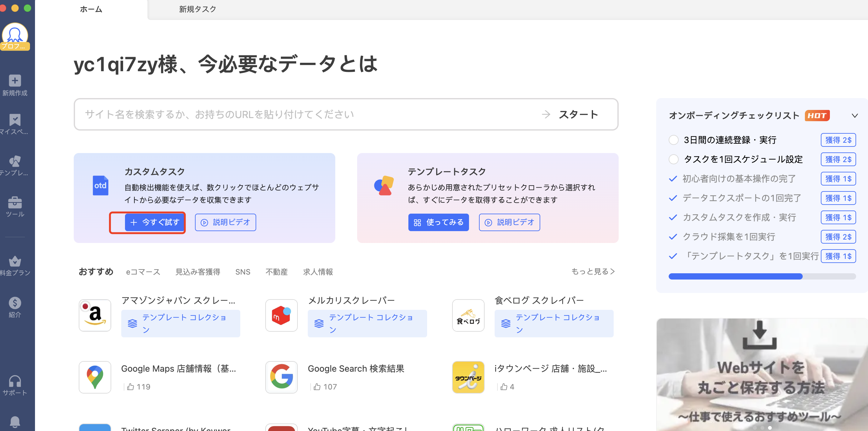Click the 使ってみる button
Image resolution: width=868 pixels, height=431 pixels.
point(438,222)
